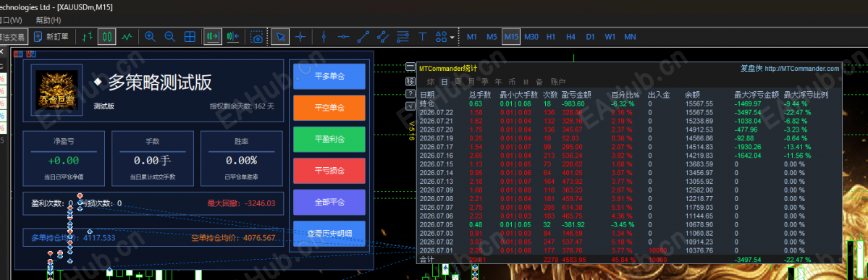Screen dimensions: 868x280
Task: Switch chart to line chart mode
Action: click(127, 37)
